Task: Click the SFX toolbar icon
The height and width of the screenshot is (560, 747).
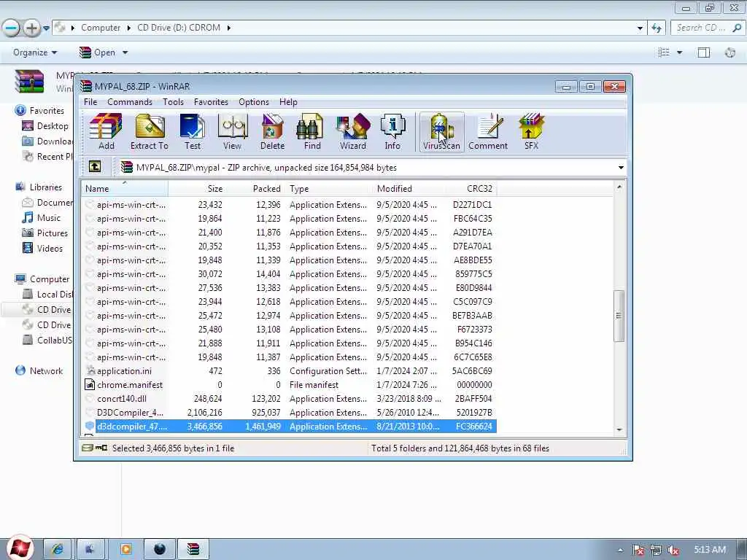Action: (x=531, y=132)
